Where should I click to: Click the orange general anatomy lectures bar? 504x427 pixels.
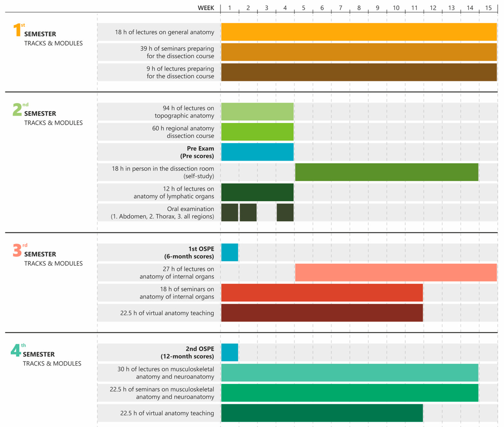[x=359, y=32]
